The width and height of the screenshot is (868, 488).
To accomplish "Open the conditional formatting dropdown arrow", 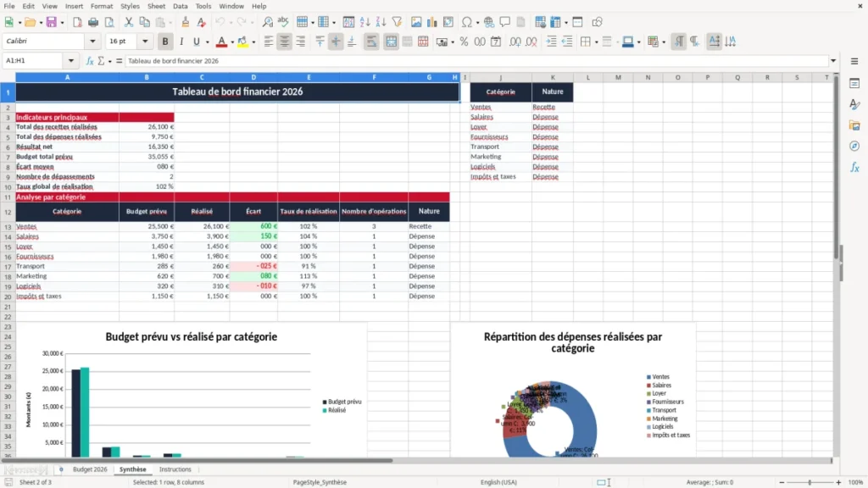I will pyautogui.click(x=663, y=42).
